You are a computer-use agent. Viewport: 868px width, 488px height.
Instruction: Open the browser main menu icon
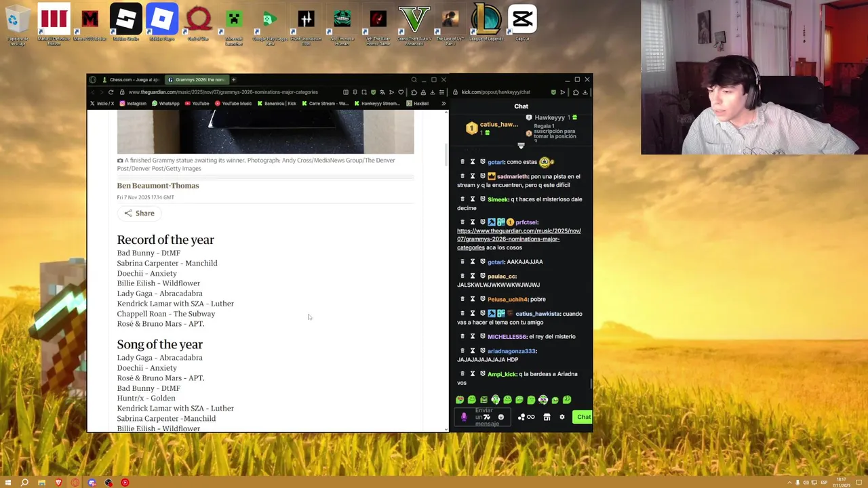coord(442,92)
